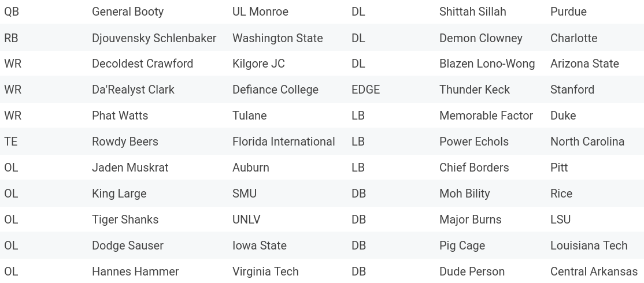Select the Dodge Sauser entry
This screenshot has height=283, width=644.
128,245
